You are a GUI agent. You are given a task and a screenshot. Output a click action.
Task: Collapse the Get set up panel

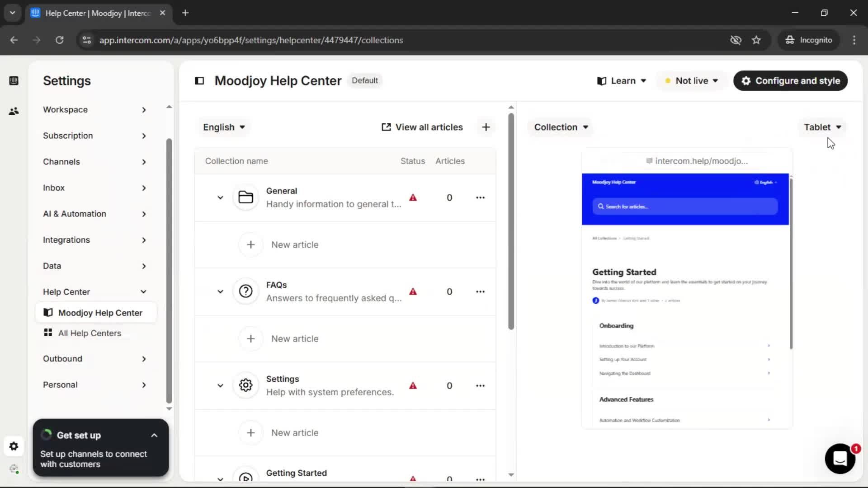[x=154, y=435]
